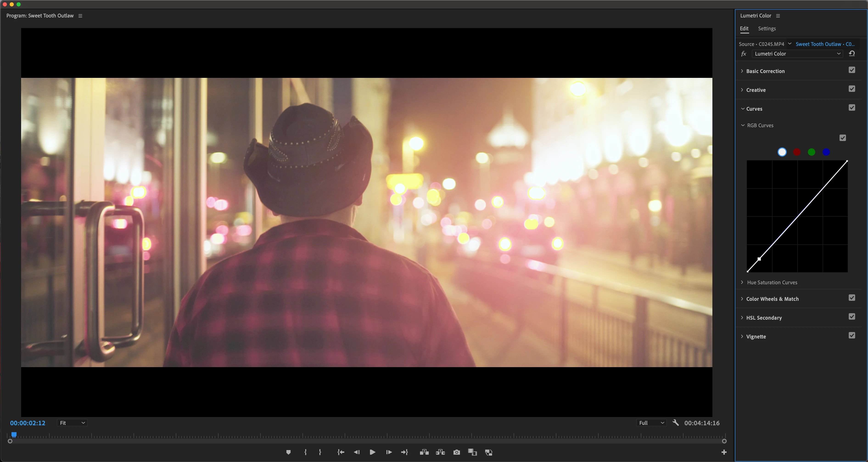The width and height of the screenshot is (868, 462).
Task: Click the Lift edit icon
Action: click(x=424, y=452)
